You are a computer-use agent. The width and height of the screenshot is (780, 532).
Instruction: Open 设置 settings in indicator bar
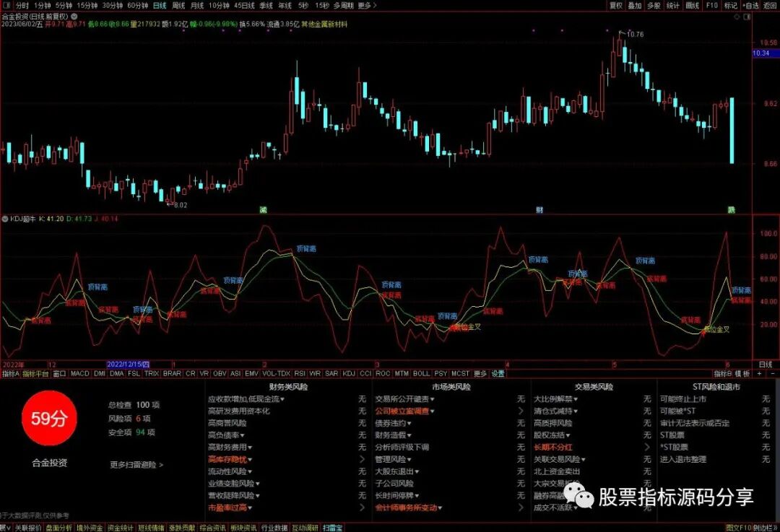pos(498,373)
